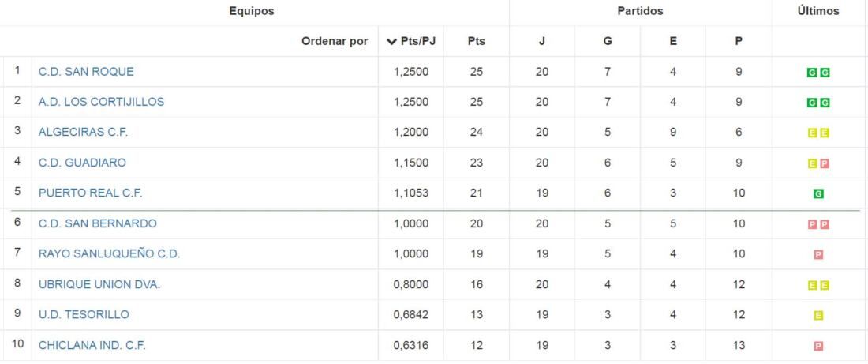Sort by J matches played column
The width and height of the screenshot is (868, 364).
coord(541,41)
